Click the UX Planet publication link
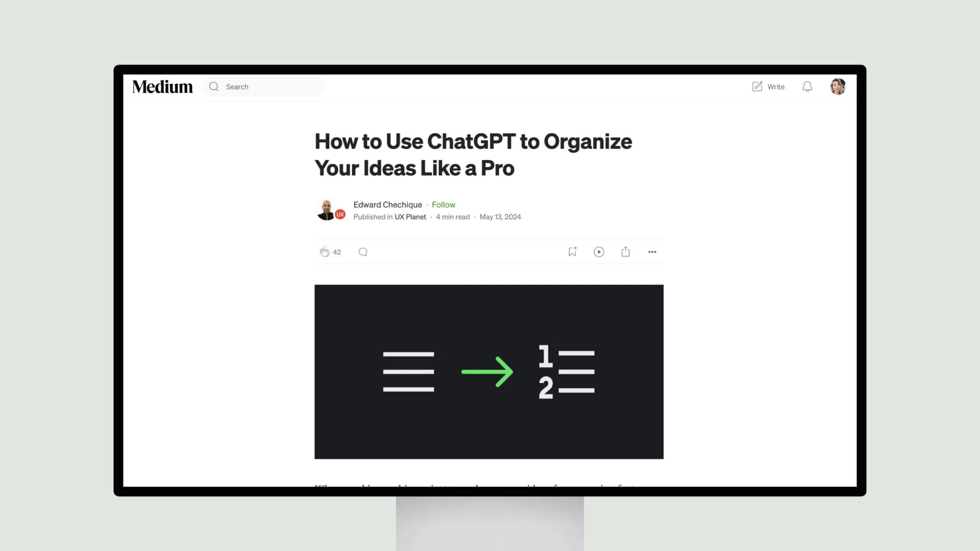 410,217
